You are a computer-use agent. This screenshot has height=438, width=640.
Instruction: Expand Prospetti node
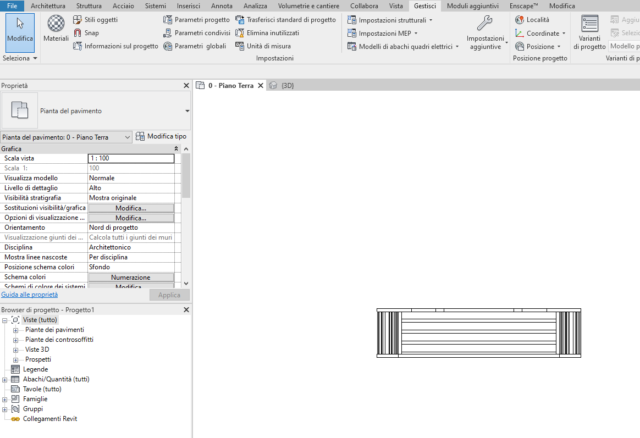point(16,360)
